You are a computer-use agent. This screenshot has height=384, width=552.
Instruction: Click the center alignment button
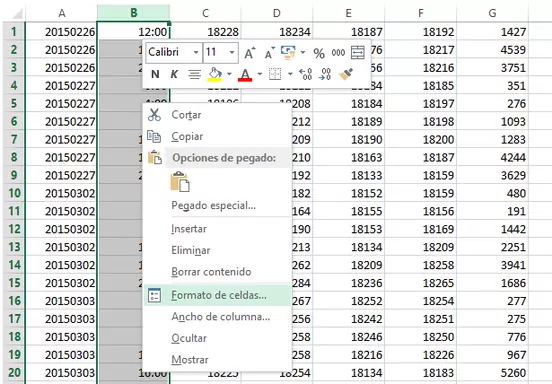[x=194, y=74]
